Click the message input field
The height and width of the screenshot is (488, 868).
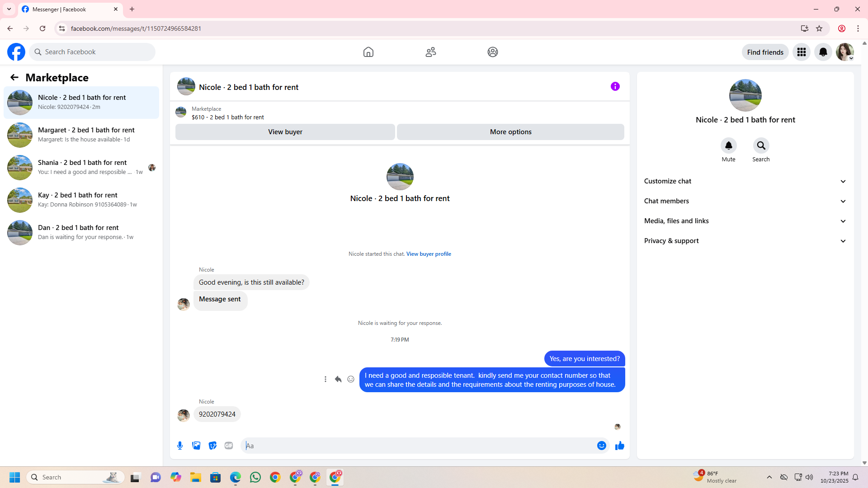pos(418,446)
